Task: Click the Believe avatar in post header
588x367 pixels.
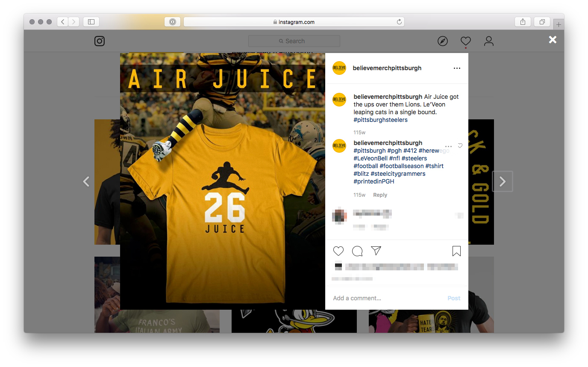Action: tap(339, 68)
